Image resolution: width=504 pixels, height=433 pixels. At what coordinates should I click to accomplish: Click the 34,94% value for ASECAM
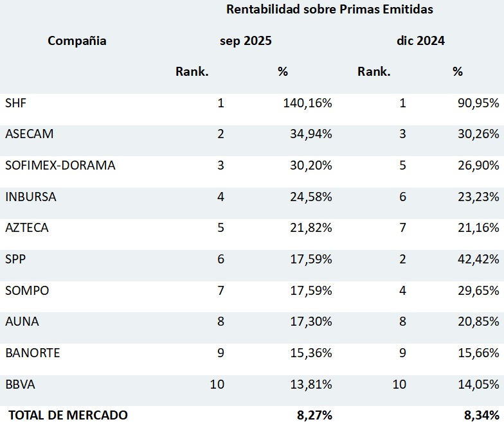[x=310, y=134]
